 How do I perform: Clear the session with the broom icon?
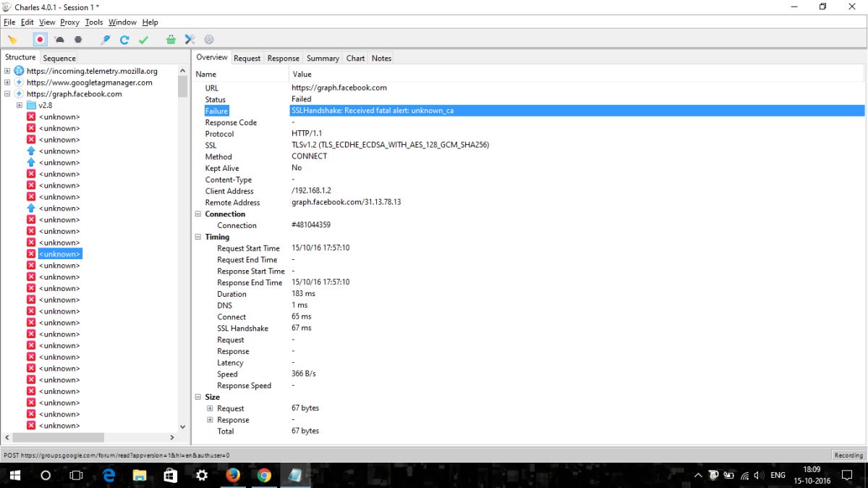pos(12,40)
